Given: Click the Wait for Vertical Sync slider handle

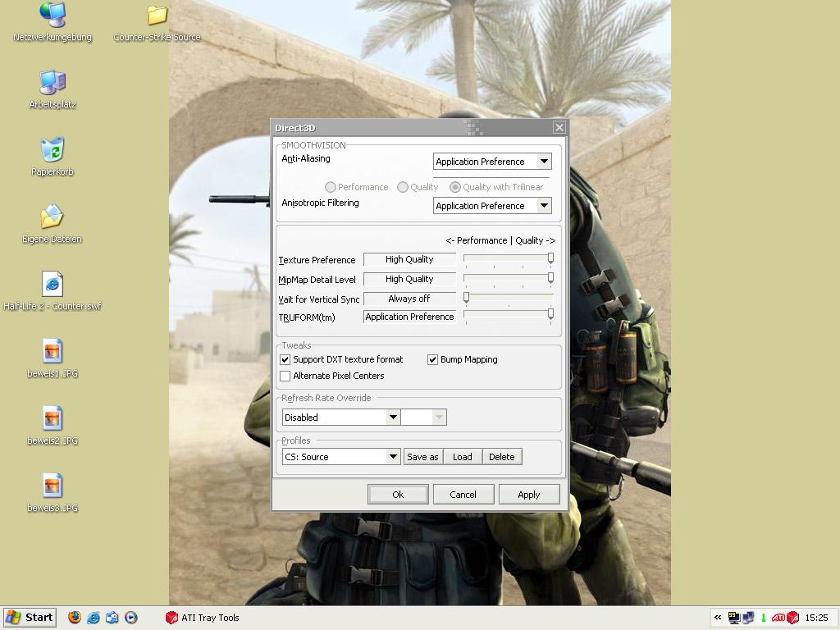Looking at the screenshot, I should [466, 298].
